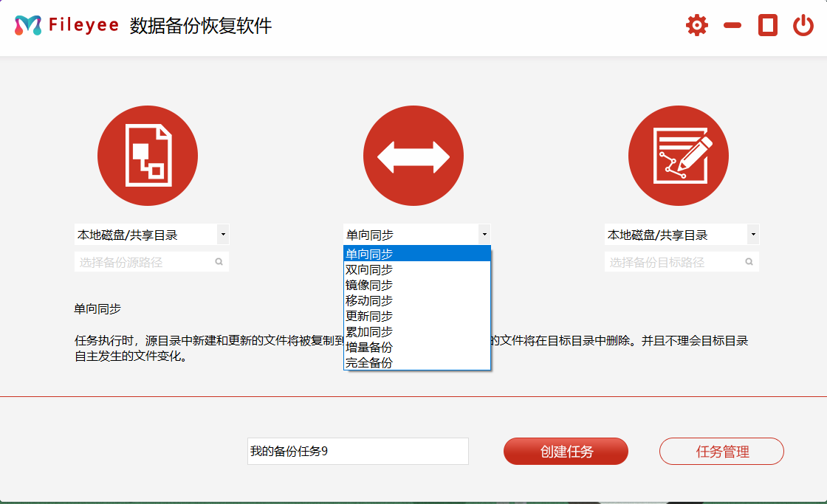Image resolution: width=827 pixels, height=504 pixels.
Task: Select the highlighted 单向同步 option
Action: pyautogui.click(x=369, y=253)
